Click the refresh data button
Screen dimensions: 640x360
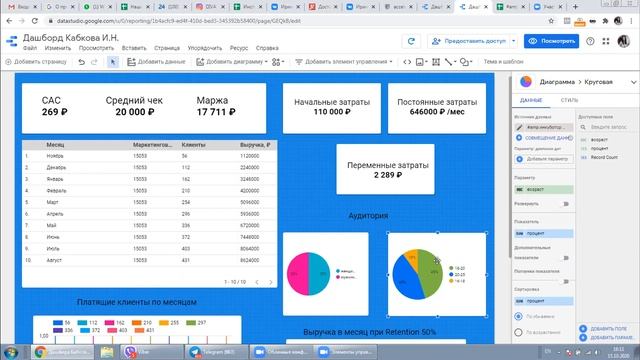click(x=411, y=41)
